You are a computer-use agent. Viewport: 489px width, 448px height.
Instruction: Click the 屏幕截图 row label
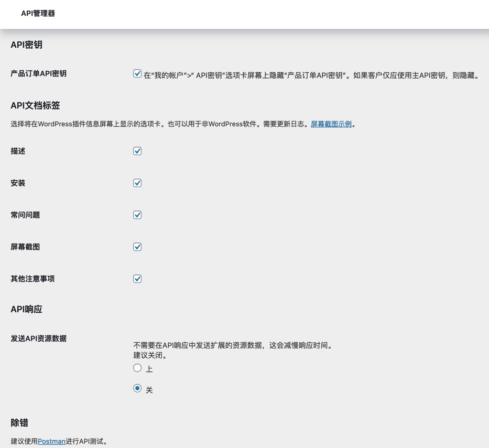click(x=25, y=247)
